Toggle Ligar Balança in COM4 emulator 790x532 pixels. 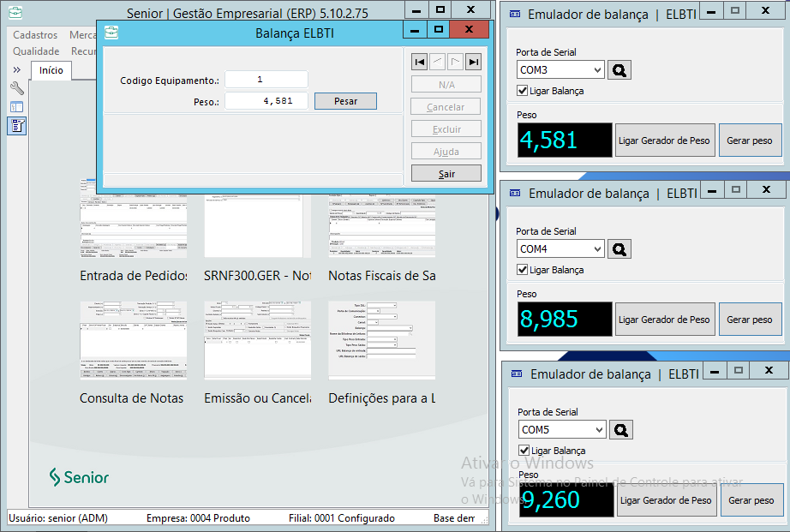coord(523,270)
